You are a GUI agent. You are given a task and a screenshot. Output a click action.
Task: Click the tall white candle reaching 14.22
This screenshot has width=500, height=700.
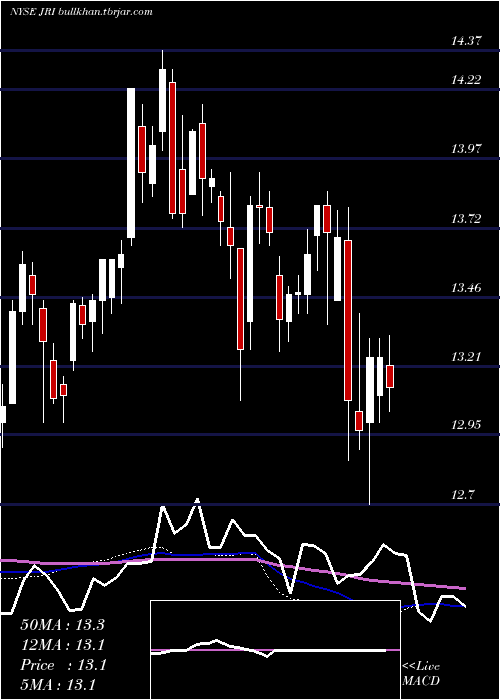pos(131,163)
